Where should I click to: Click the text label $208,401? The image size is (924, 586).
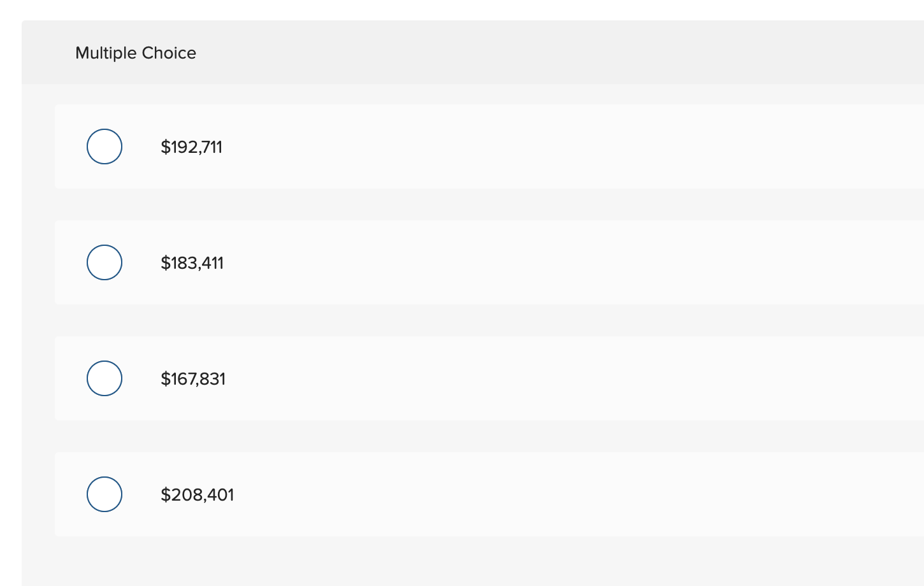[x=197, y=494]
